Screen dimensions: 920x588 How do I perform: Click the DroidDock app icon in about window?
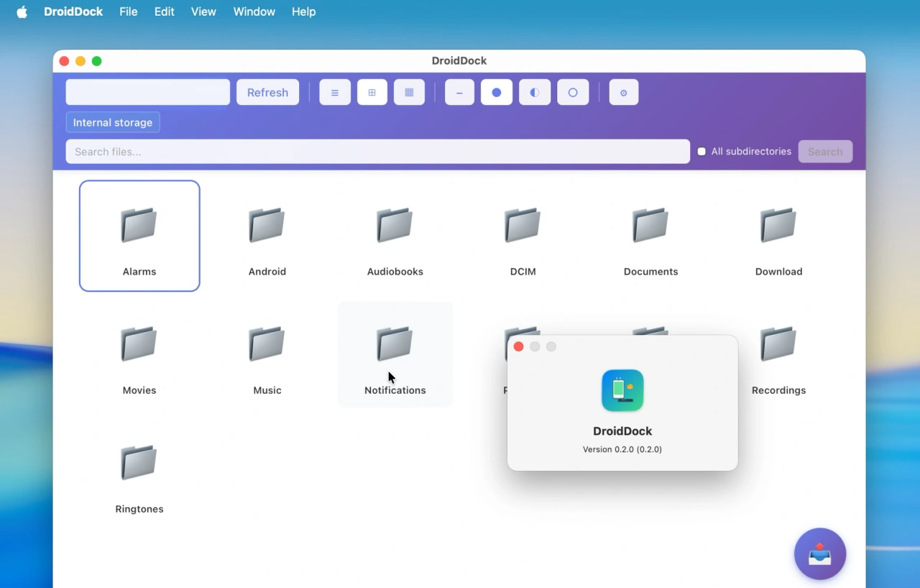point(622,390)
